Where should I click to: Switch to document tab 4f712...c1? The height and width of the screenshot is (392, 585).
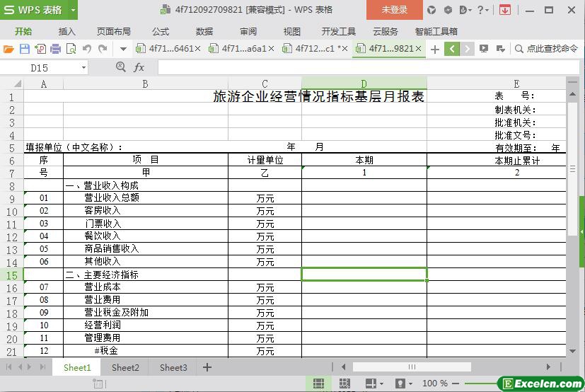(311, 49)
